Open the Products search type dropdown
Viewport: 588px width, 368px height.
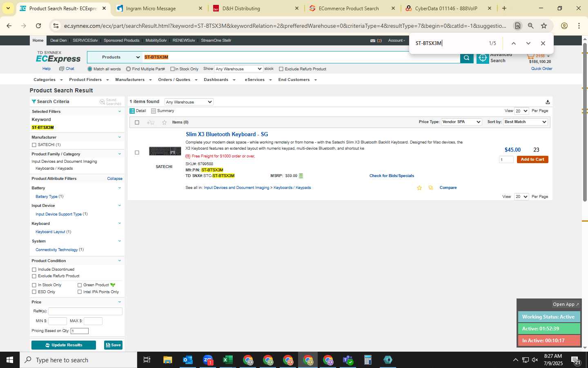coord(114,58)
